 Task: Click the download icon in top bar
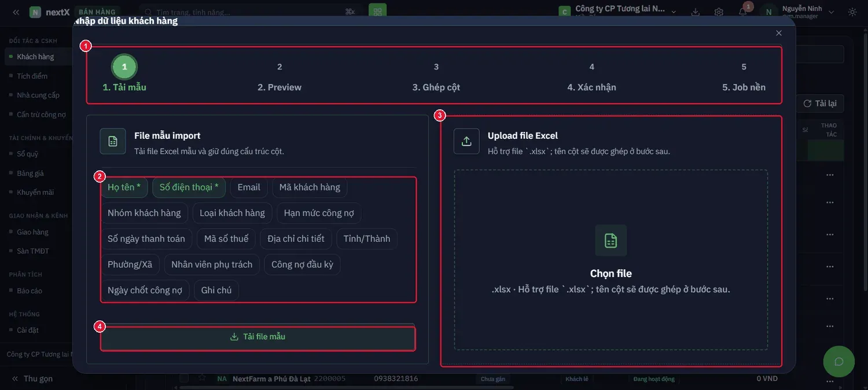[x=696, y=12]
